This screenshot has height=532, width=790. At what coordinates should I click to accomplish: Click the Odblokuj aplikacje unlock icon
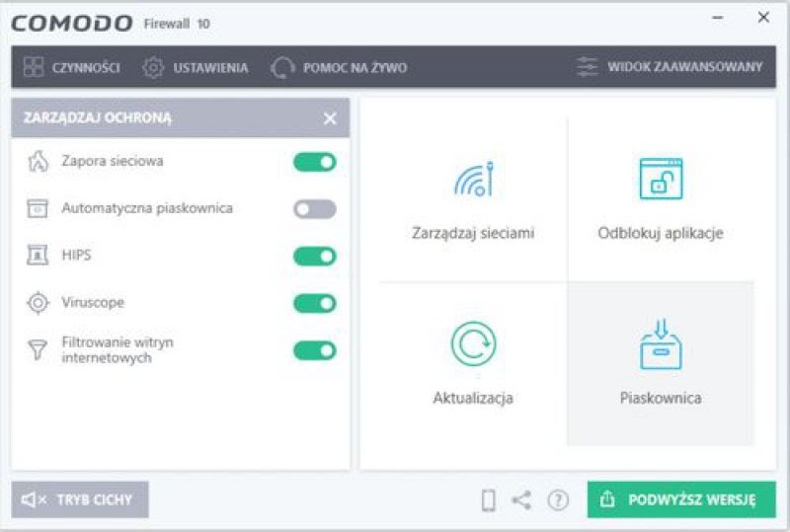pos(661,179)
